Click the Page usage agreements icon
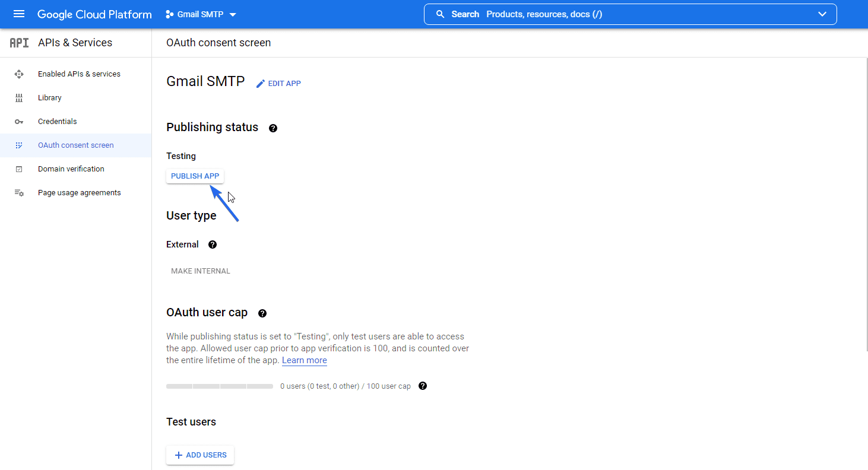The height and width of the screenshot is (470, 868). (19, 193)
